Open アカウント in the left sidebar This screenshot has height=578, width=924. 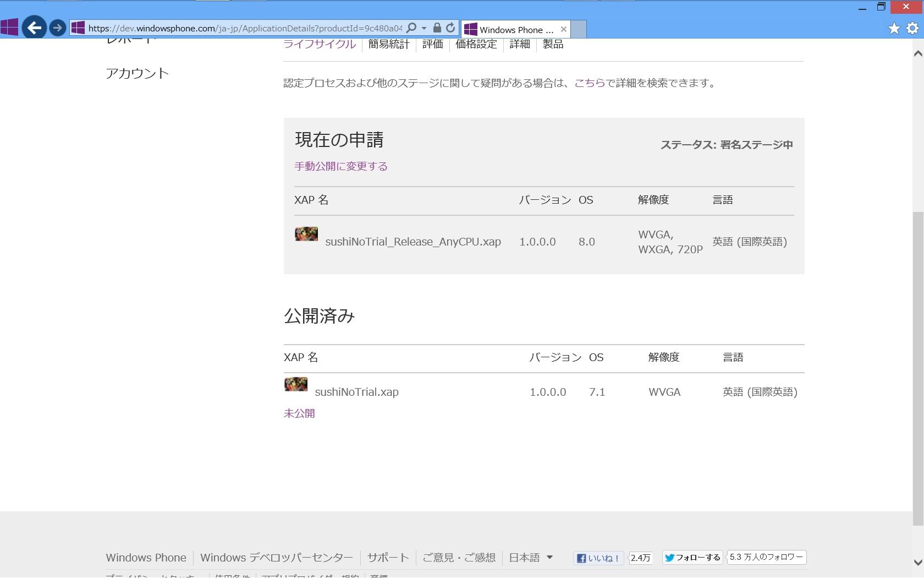click(137, 73)
